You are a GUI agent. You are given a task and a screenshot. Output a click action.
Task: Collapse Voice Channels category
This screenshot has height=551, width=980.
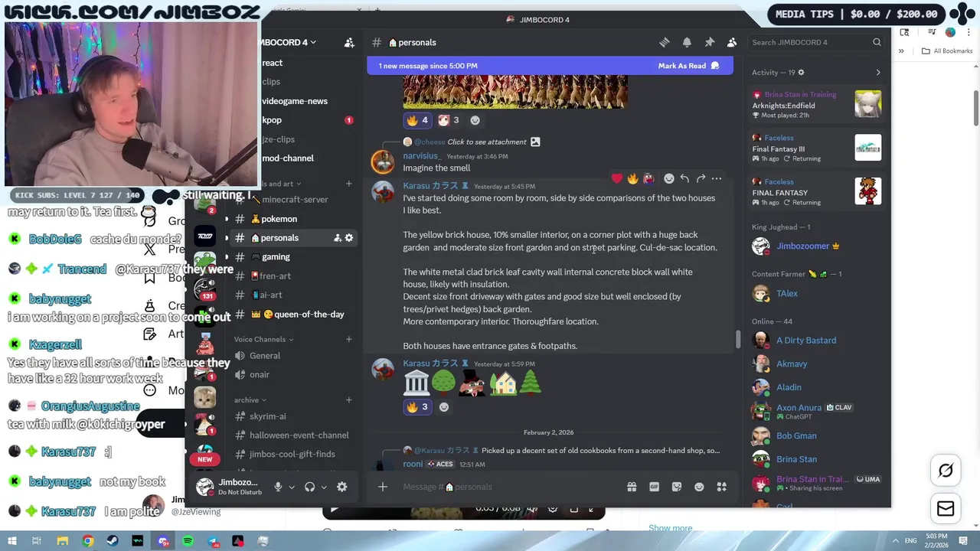point(263,339)
